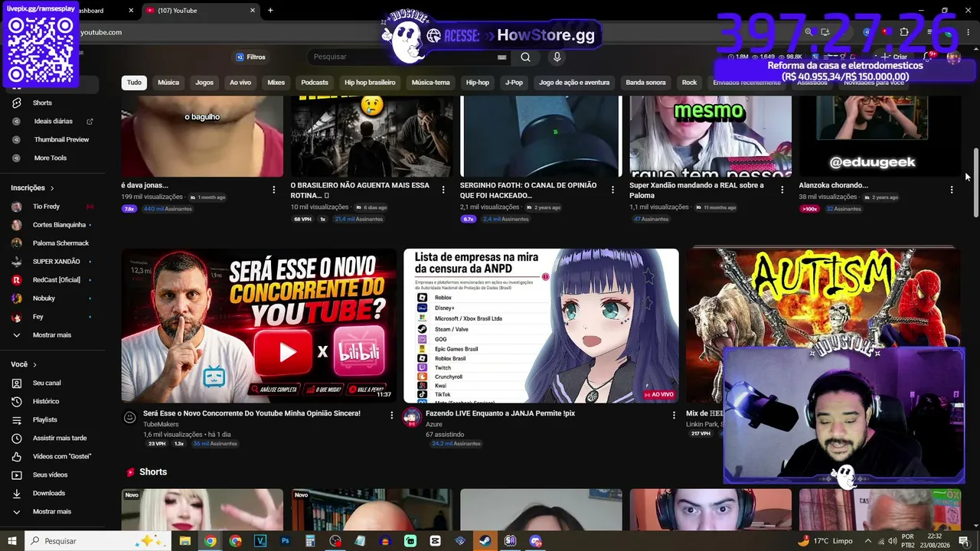Click the "Alanzoka chorando..." video title
The width and height of the screenshot is (980, 551).
[834, 185]
